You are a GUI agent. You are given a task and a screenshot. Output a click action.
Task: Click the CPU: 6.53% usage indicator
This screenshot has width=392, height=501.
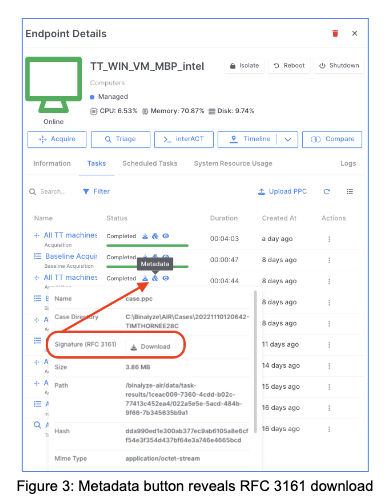tap(114, 111)
